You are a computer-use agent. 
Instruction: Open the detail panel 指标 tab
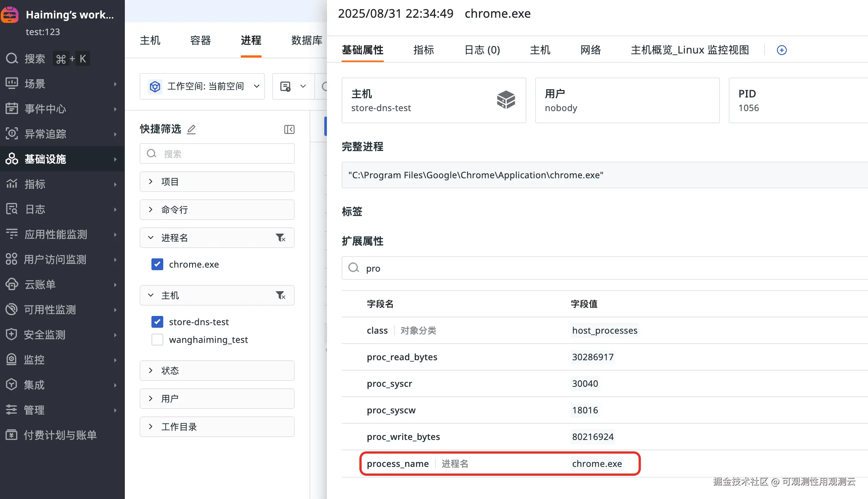(x=424, y=50)
